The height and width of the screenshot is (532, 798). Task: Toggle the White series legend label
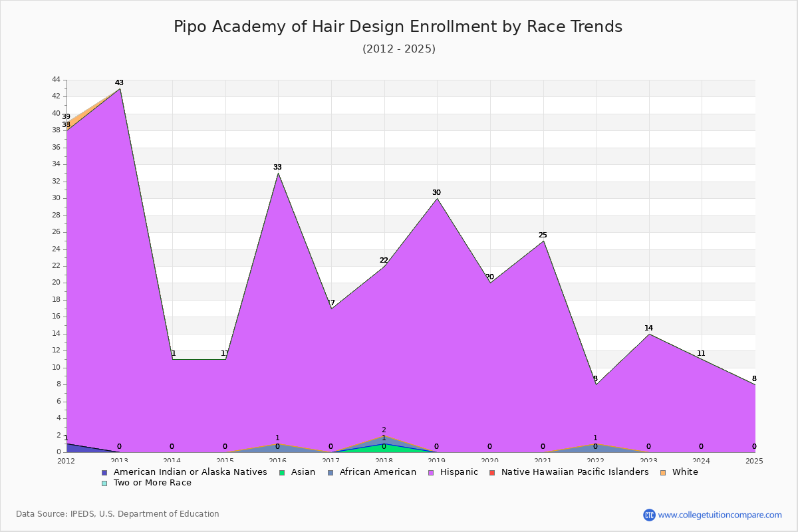(685, 472)
